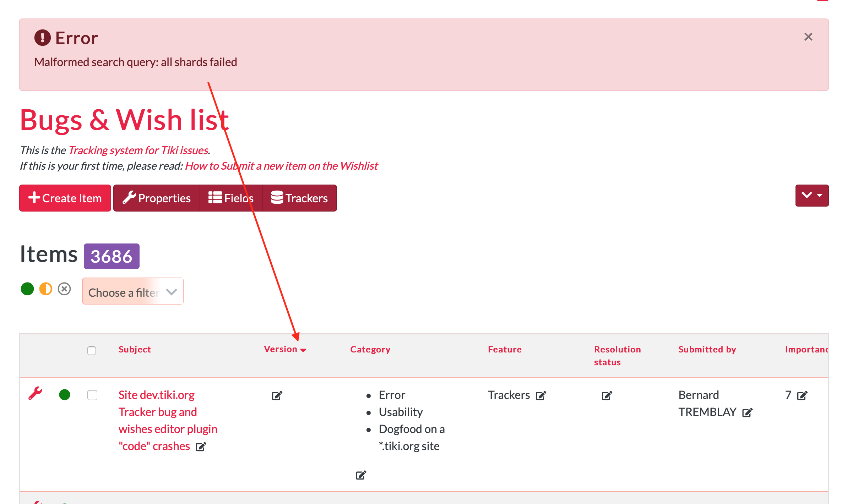The image size is (858, 504).
Task: Click the wrench icon on first item row
Action: [x=35, y=394]
